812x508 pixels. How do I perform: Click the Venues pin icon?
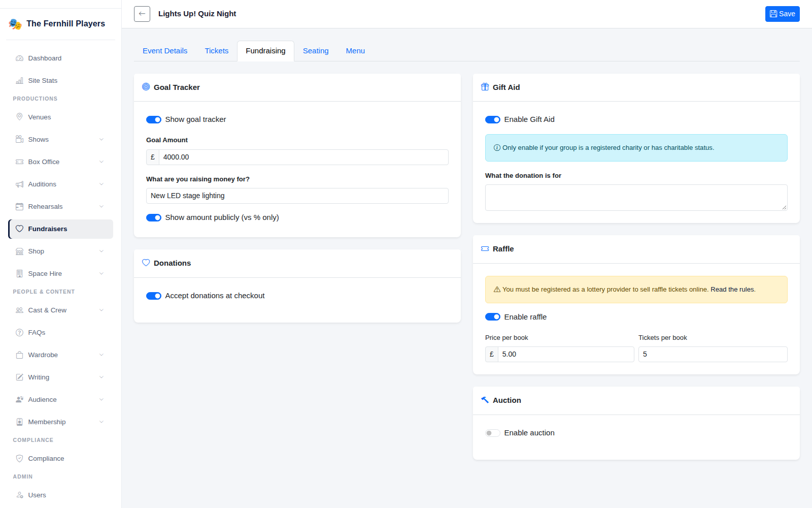(x=19, y=117)
